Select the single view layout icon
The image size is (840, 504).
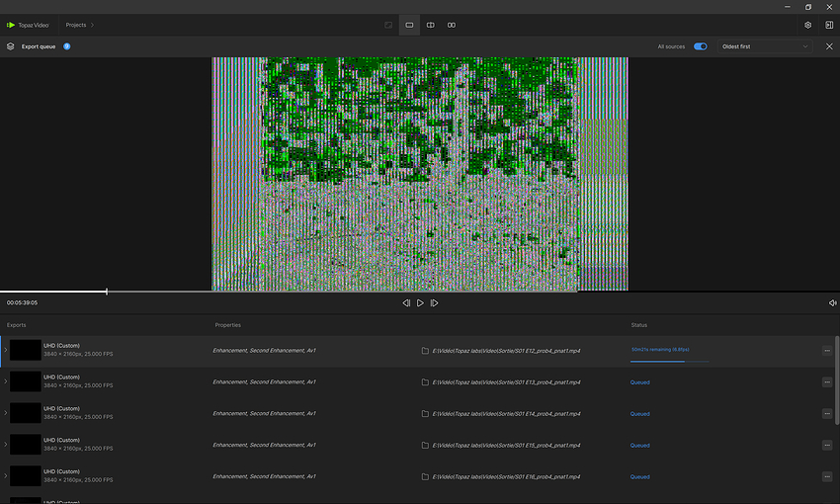[x=409, y=25]
